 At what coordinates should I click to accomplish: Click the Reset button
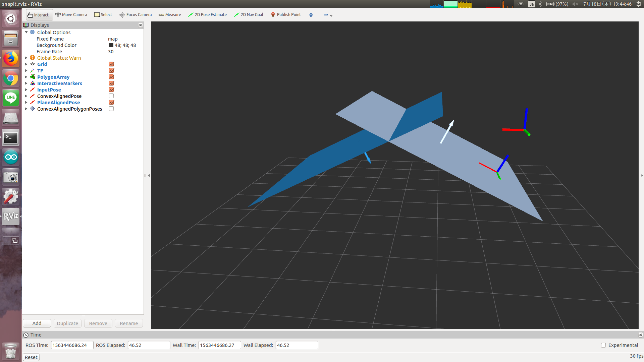click(x=31, y=357)
